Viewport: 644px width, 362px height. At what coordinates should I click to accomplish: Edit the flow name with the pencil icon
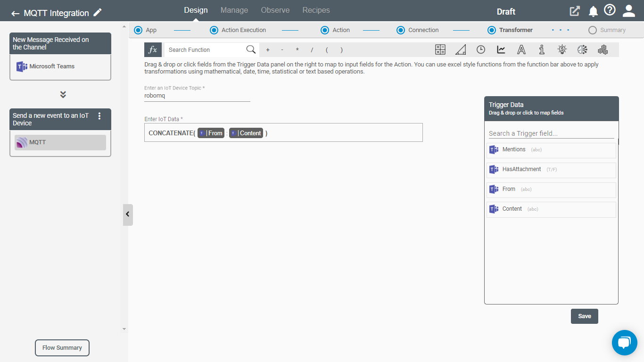point(98,13)
